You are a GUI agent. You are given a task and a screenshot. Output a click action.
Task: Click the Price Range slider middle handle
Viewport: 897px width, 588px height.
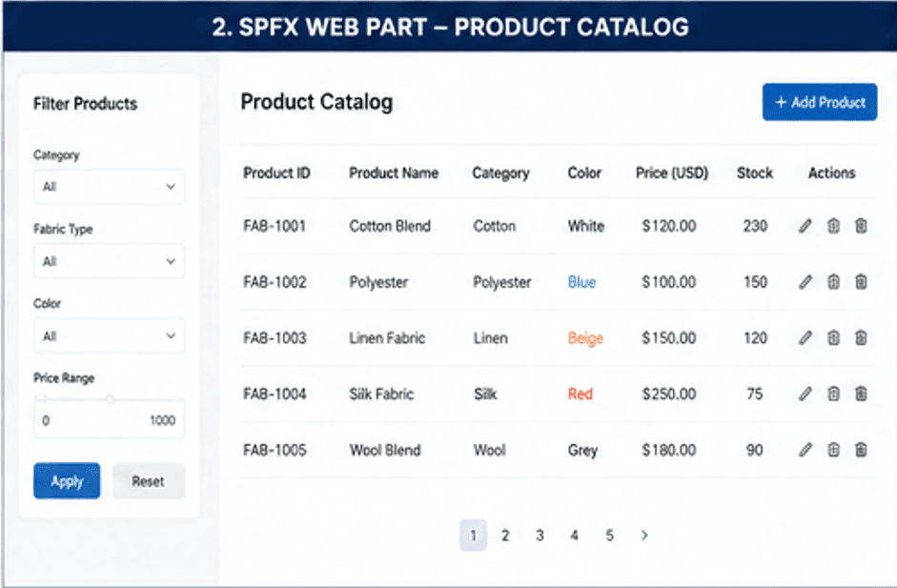coord(110,399)
